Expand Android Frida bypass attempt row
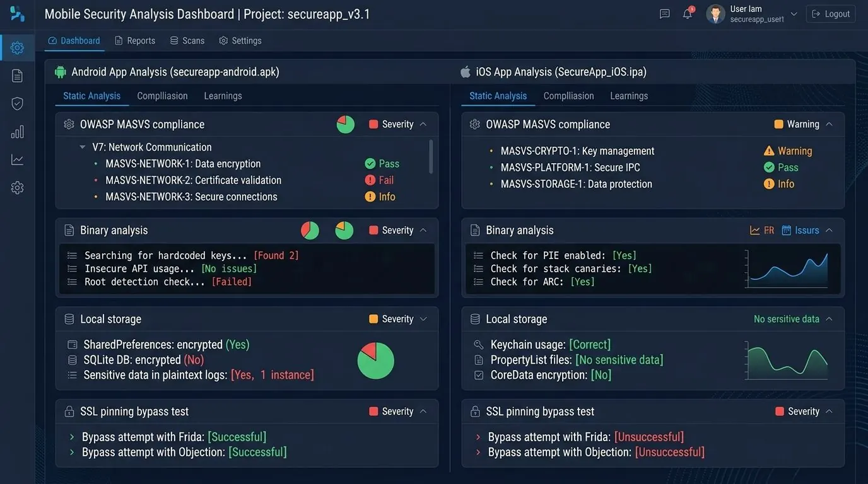The width and height of the screenshot is (868, 484). [x=72, y=437]
